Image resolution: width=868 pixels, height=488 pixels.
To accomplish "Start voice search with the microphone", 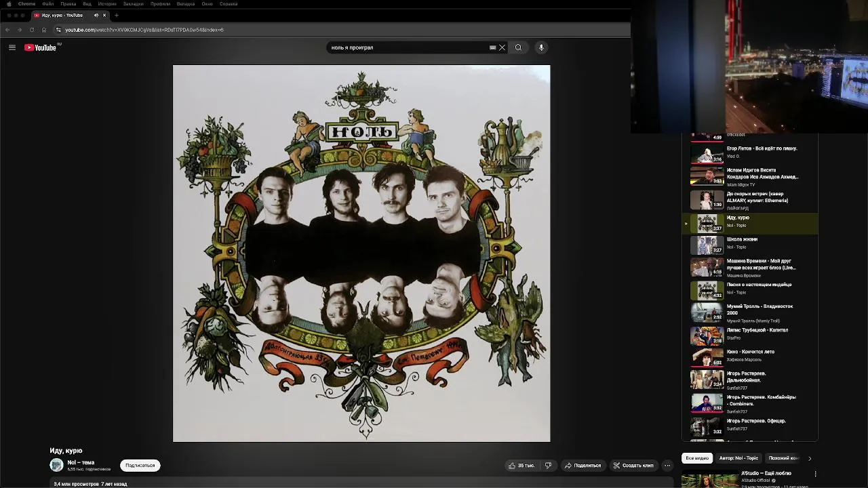I will coord(541,47).
